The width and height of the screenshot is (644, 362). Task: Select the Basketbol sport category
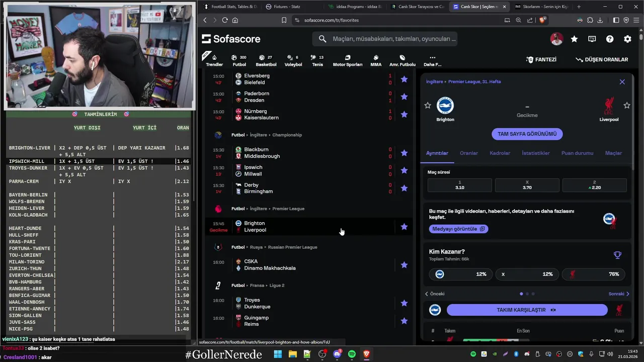[x=266, y=60]
